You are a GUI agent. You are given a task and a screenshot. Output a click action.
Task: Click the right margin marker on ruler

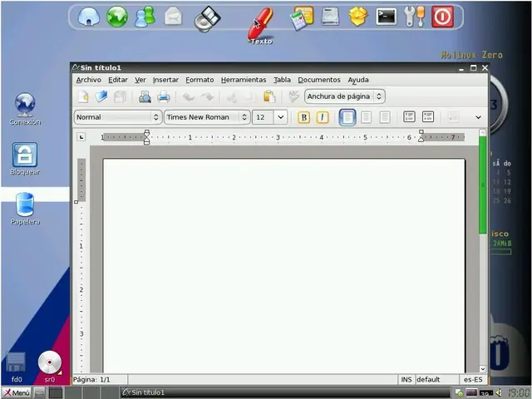point(421,136)
